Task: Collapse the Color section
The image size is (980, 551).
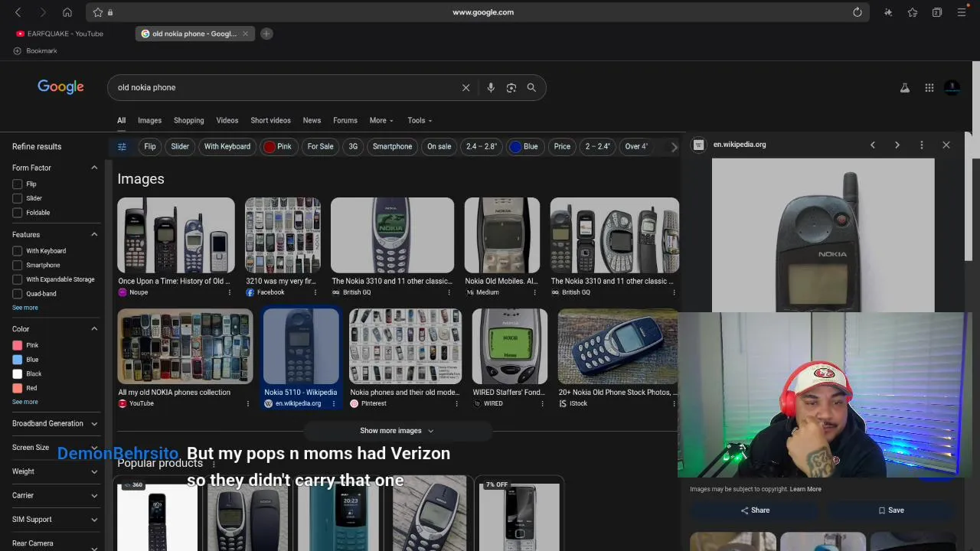Action: (x=94, y=329)
